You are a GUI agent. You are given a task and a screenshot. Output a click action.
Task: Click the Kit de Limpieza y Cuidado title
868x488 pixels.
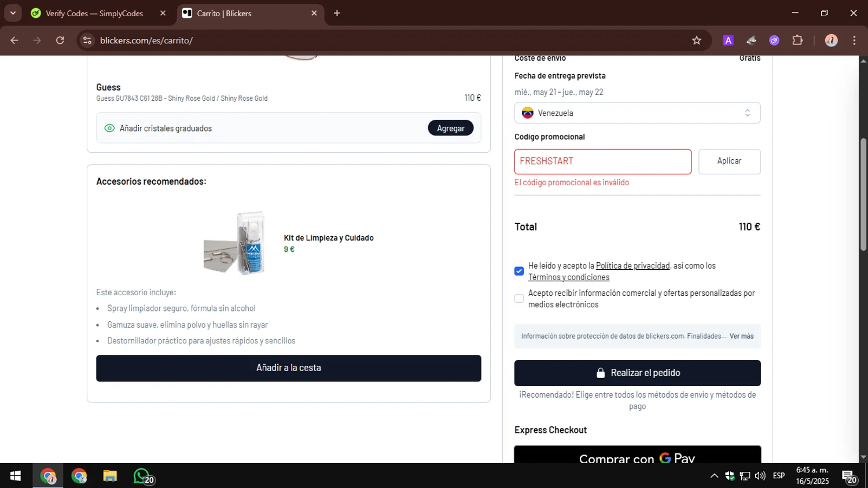[329, 238]
